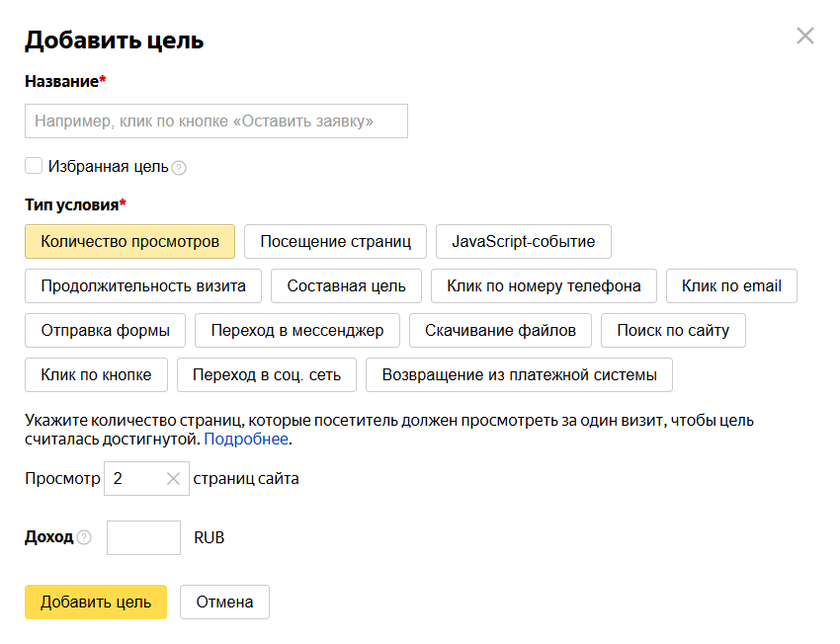This screenshot has width=840, height=644.
Task: Select Клик по номеру телефона
Action: tap(544, 286)
